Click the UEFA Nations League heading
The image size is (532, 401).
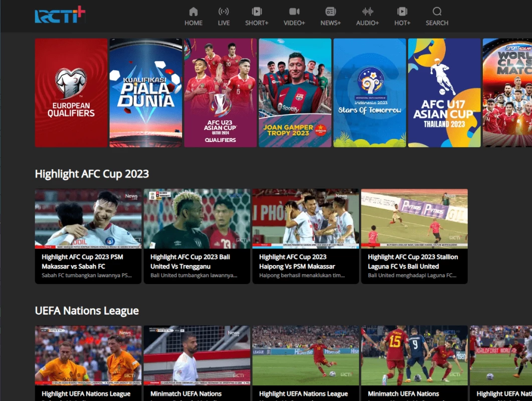coord(87,311)
